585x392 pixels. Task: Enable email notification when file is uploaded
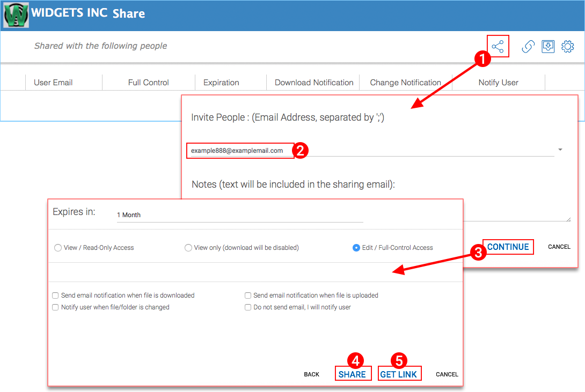pos(248,295)
